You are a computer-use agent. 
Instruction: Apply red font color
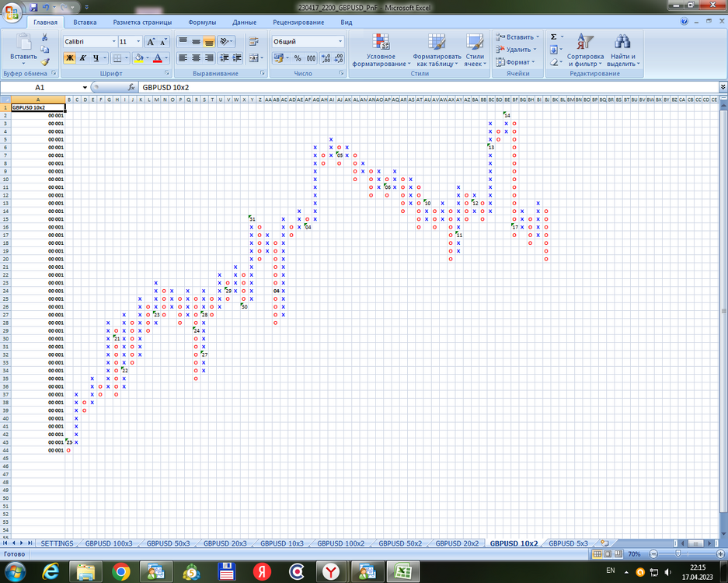pos(158,58)
